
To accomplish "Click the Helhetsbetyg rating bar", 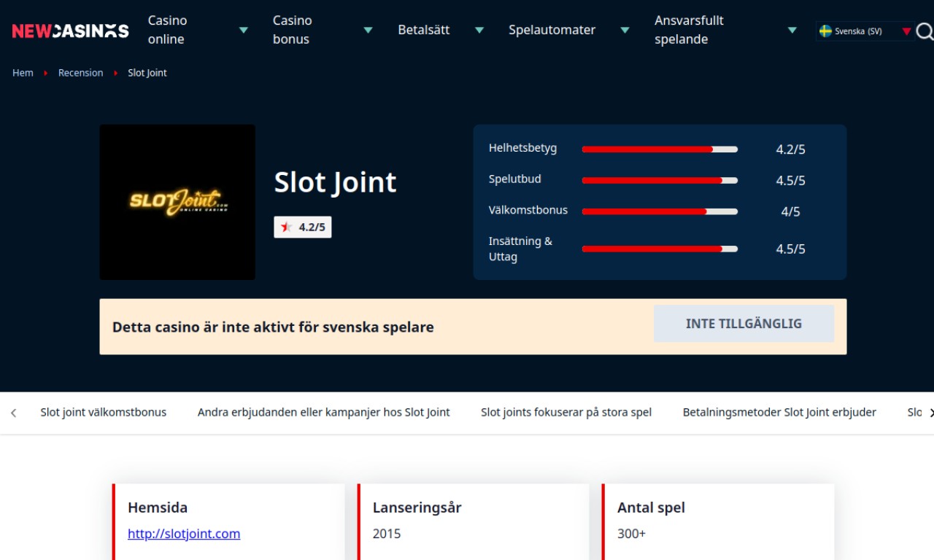I will click(x=660, y=149).
